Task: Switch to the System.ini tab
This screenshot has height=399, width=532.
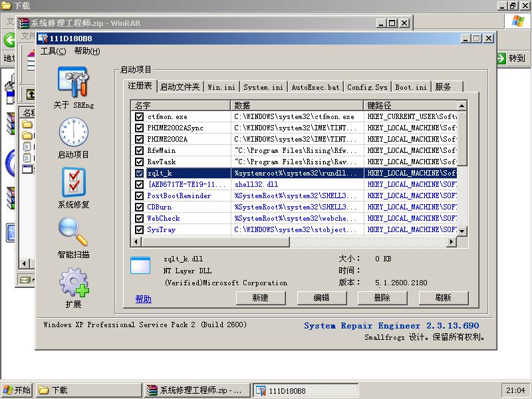Action: 263,87
